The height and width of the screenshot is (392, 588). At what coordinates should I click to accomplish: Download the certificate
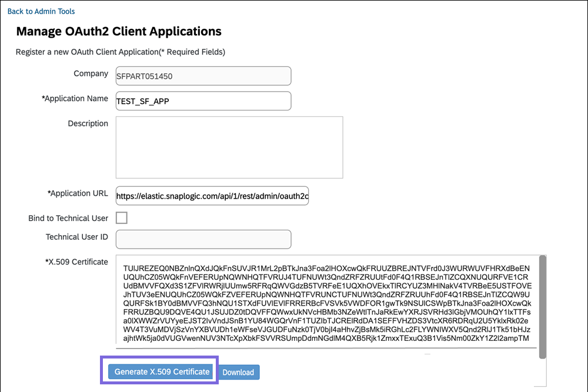point(238,372)
